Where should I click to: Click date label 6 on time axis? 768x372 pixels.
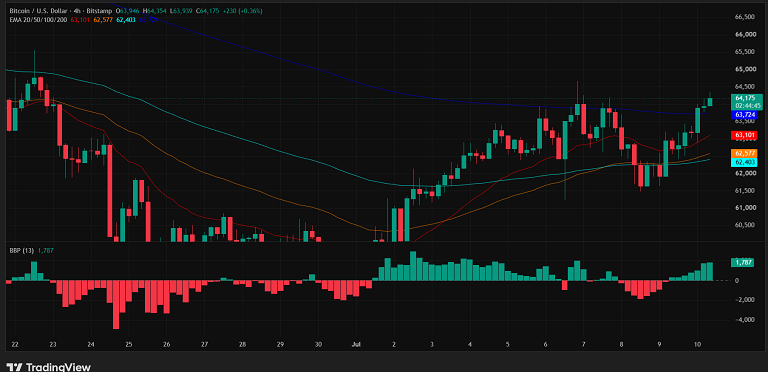pos(546,344)
